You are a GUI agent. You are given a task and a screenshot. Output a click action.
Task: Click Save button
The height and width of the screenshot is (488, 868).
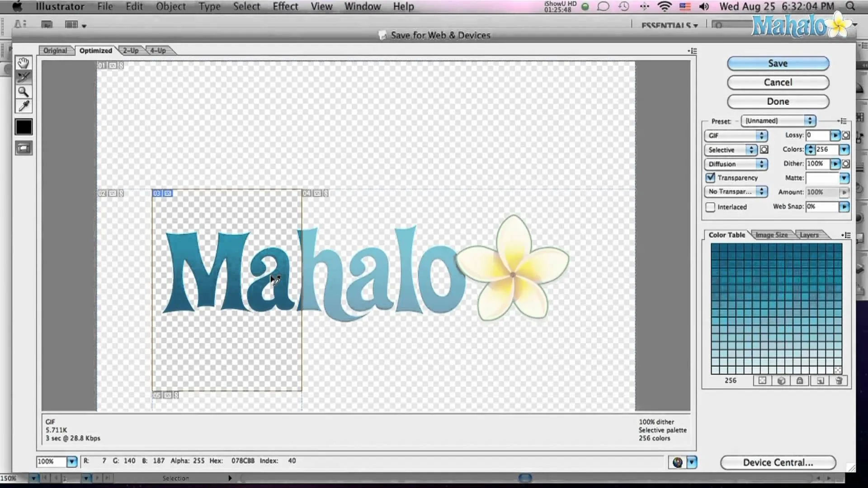[x=778, y=64]
